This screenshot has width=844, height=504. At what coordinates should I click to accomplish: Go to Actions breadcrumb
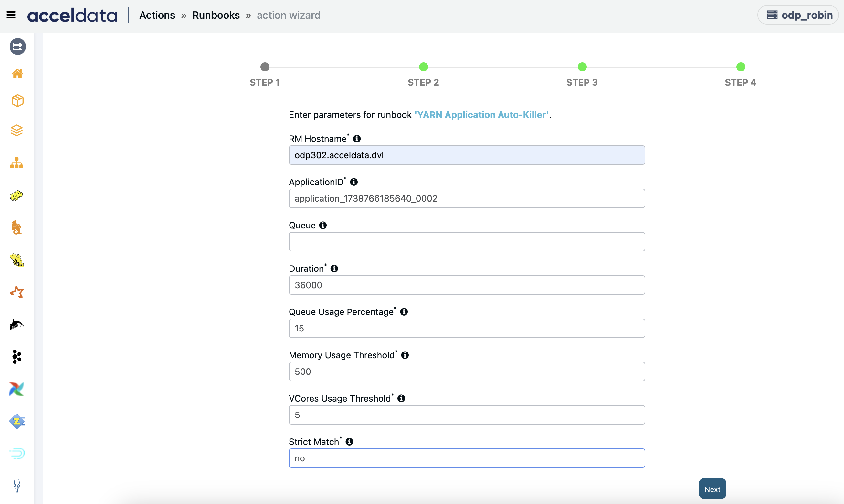tap(157, 15)
